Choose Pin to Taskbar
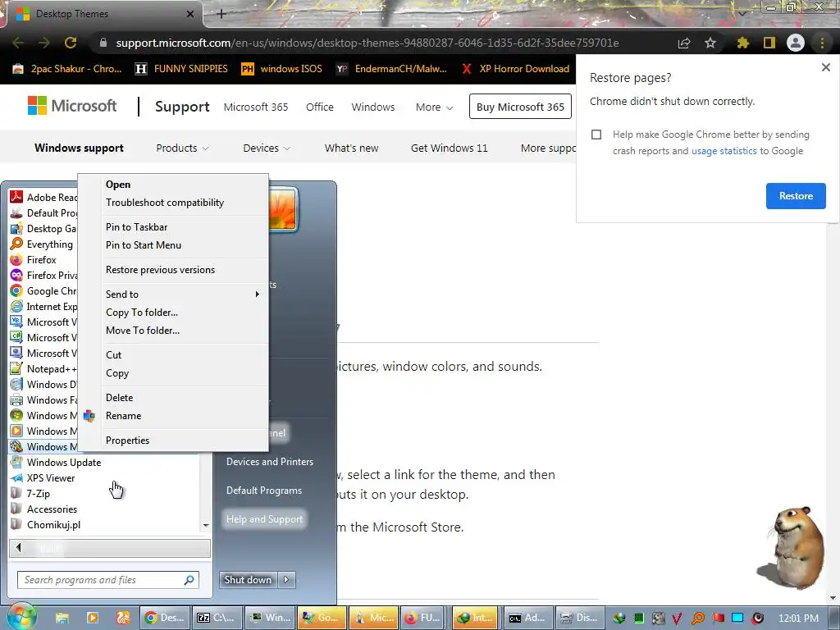The width and height of the screenshot is (840, 630). click(182, 227)
